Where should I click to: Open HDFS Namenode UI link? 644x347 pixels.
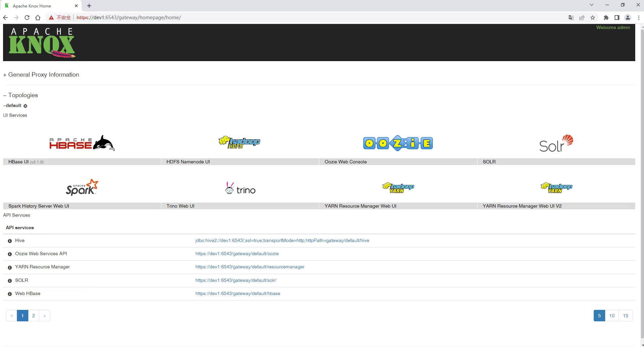[188, 162]
